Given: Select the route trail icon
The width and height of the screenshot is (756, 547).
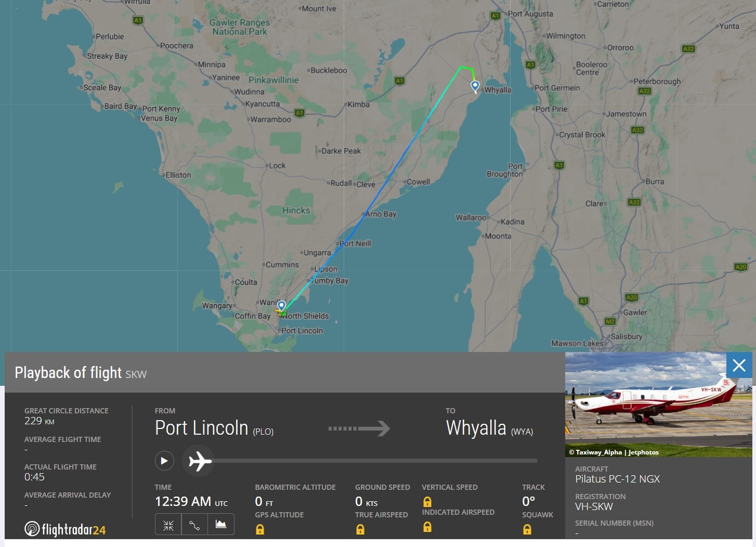Looking at the screenshot, I should pyautogui.click(x=194, y=524).
